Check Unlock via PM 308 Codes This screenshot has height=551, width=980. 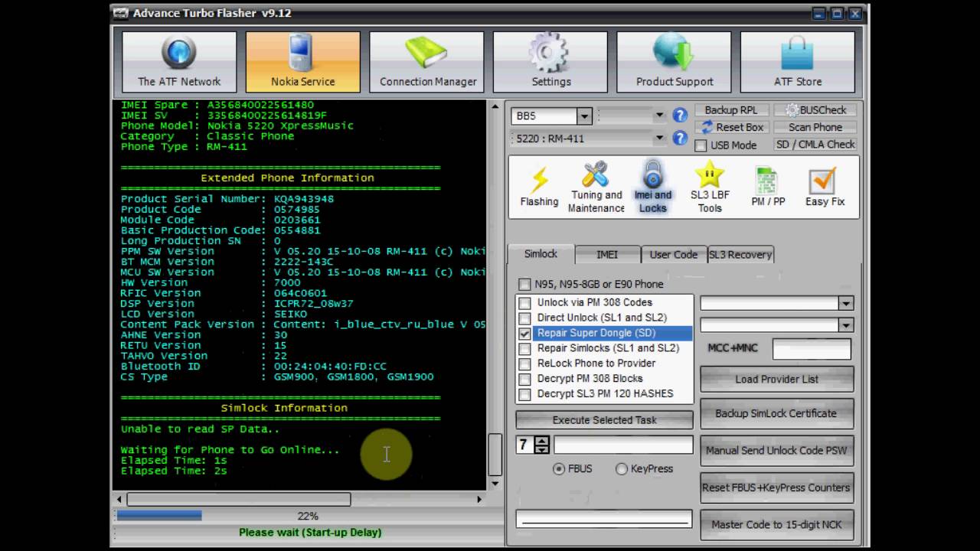[524, 302]
